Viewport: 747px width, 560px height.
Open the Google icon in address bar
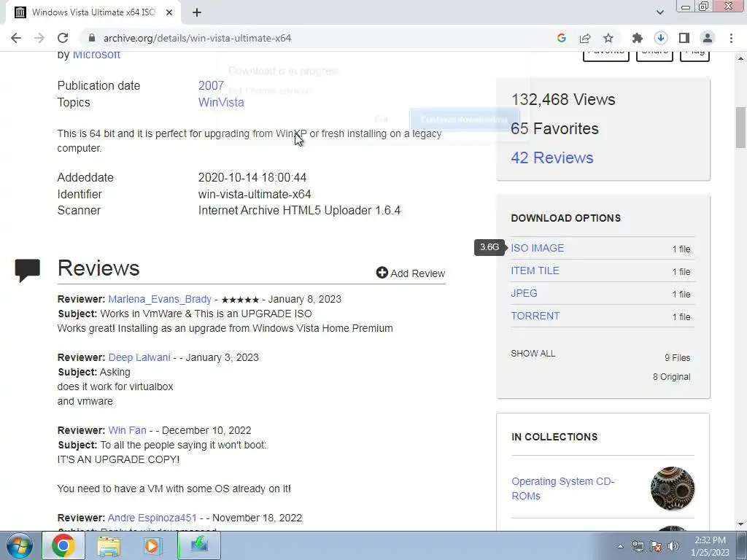(x=561, y=38)
